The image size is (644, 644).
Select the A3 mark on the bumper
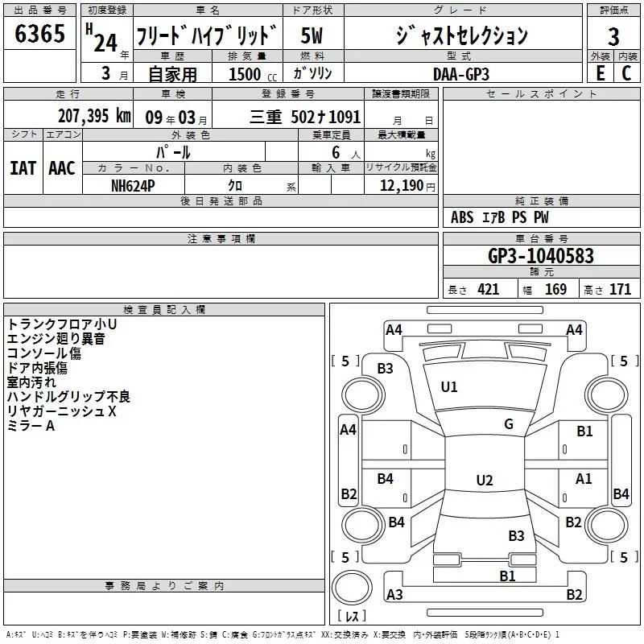pyautogui.click(x=394, y=595)
